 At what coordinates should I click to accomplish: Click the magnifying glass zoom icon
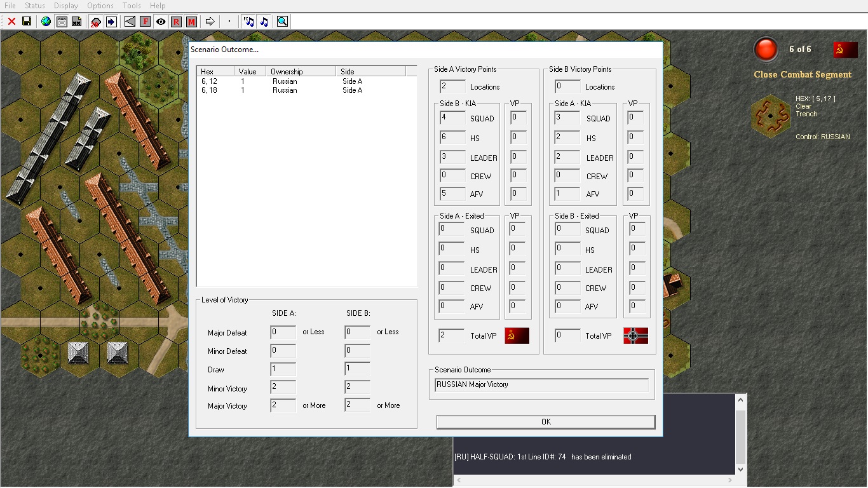point(282,22)
